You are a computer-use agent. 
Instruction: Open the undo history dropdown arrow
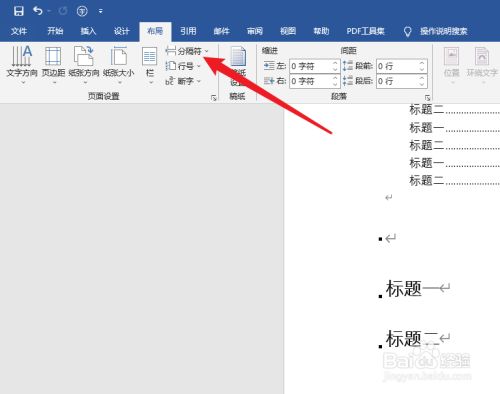point(49,11)
